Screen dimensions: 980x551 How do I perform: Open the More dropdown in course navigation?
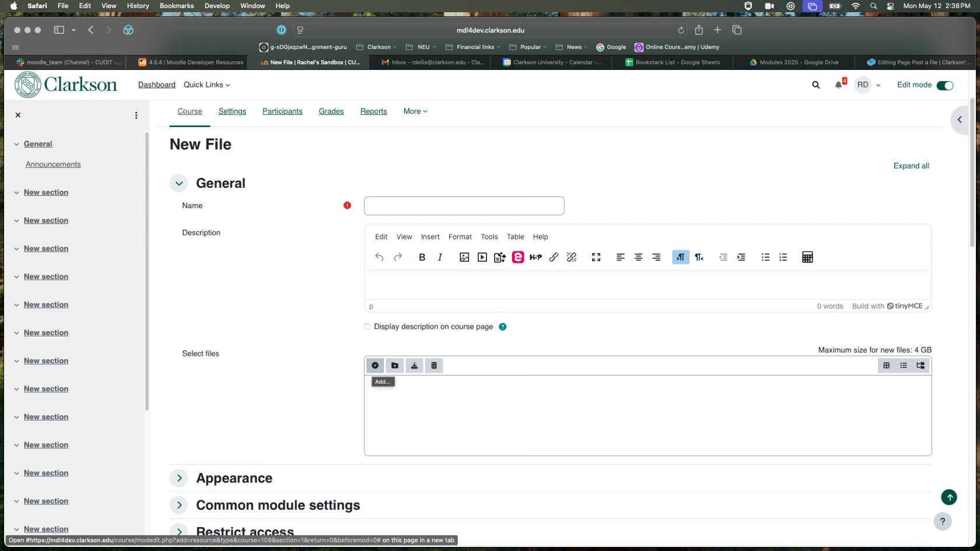click(415, 111)
